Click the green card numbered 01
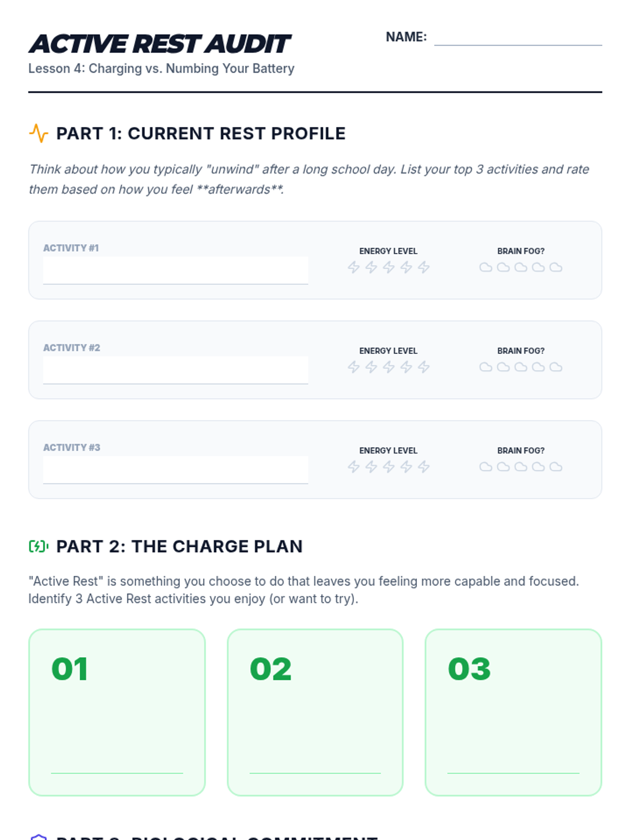This screenshot has width=630, height=840. pyautogui.click(x=117, y=712)
